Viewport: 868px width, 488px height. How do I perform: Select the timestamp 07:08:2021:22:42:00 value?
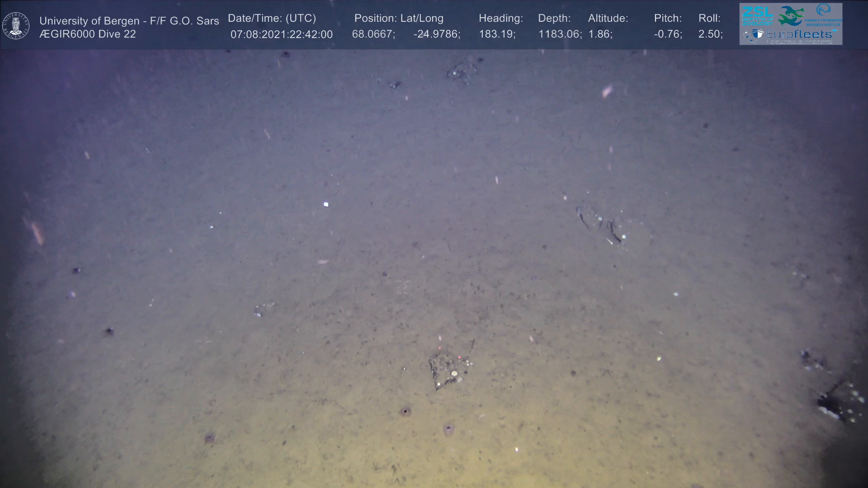click(x=281, y=35)
